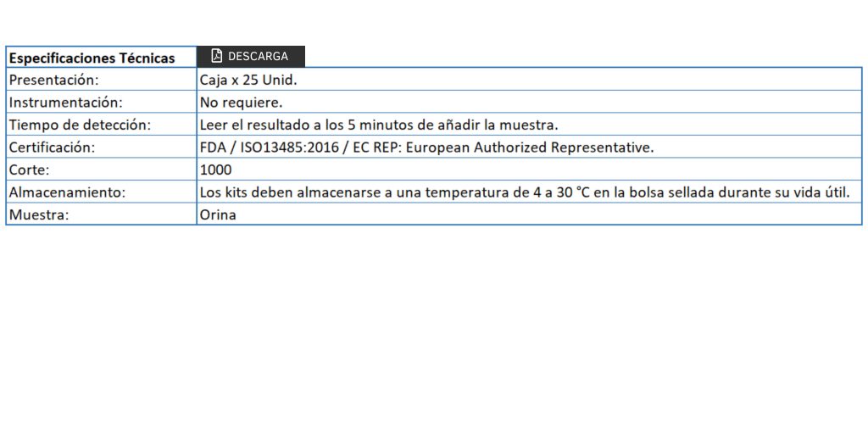Click the Presentación label cell
868x434 pixels.
(102, 80)
